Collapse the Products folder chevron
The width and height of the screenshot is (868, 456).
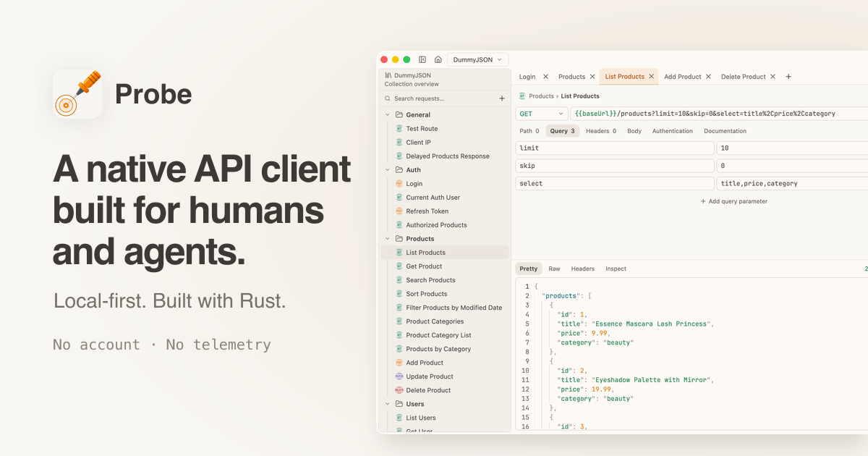388,239
